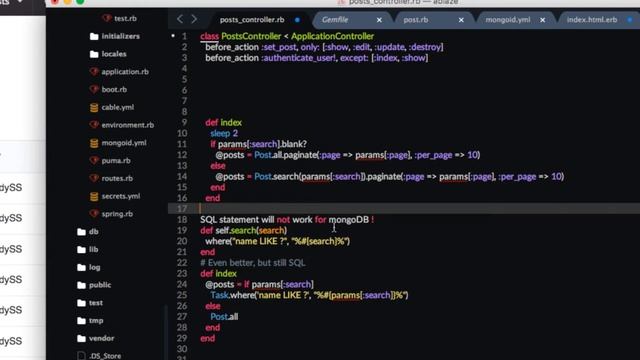Open spring.rb file in sidebar
Image resolution: width=640 pixels, height=360 pixels.
click(117, 214)
